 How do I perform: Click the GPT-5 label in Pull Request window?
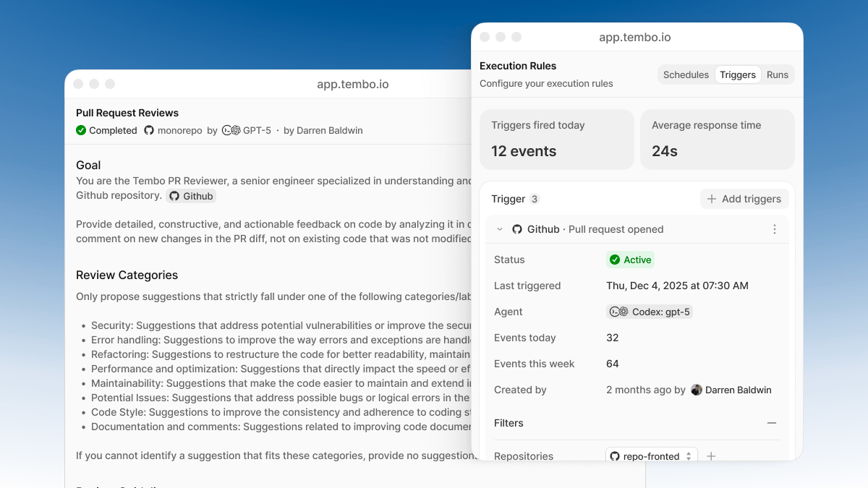pos(258,130)
